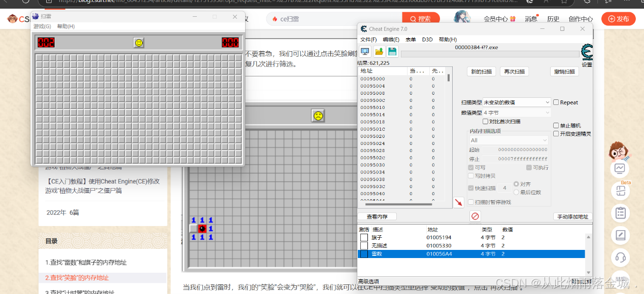Open the chart icon in CSDN sidebar
Image resolution: width=644 pixels, height=294 pixels.
[620, 169]
